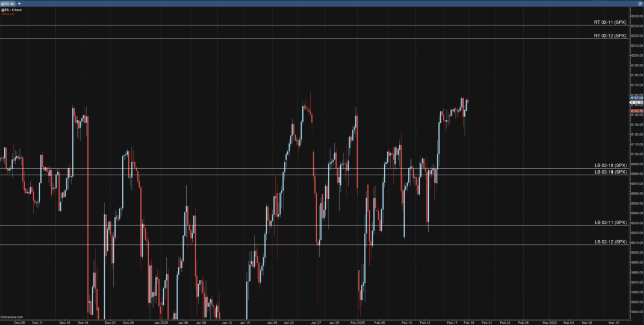
Task: Select the LB 02-11 (SPX) level label
Action: coord(610,222)
